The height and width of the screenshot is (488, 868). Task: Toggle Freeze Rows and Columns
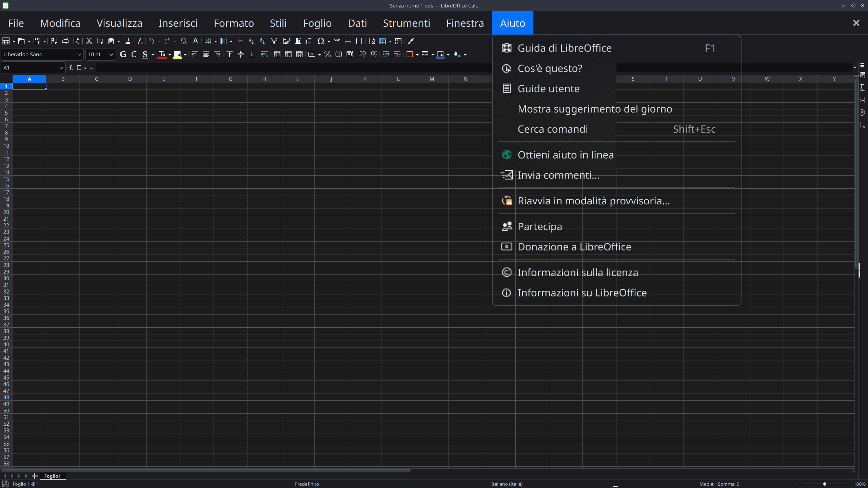click(x=383, y=41)
